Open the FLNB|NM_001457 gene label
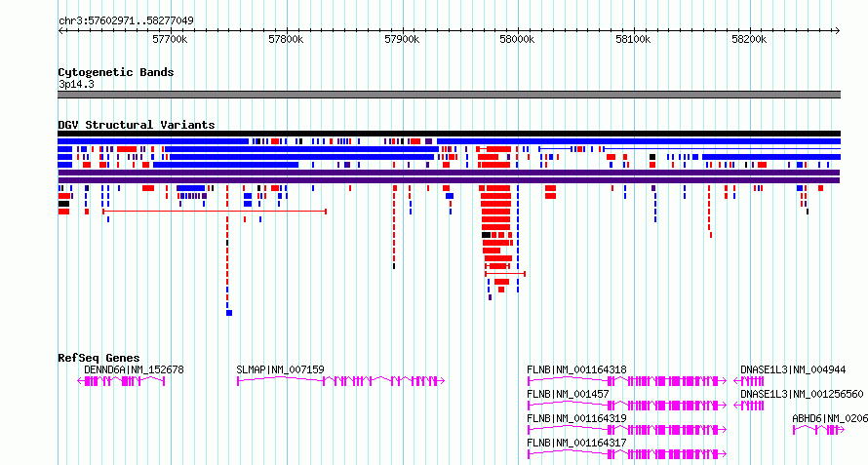This screenshot has height=465, width=868. point(568,394)
